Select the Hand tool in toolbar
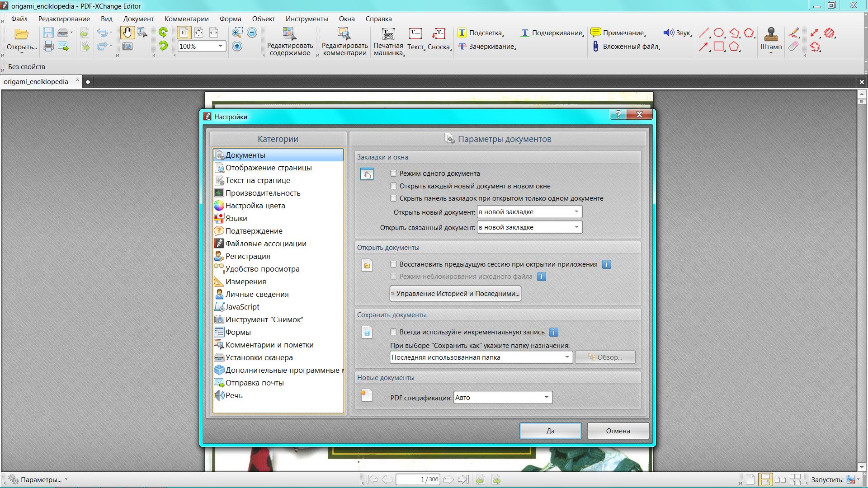The image size is (868, 488). tap(127, 33)
